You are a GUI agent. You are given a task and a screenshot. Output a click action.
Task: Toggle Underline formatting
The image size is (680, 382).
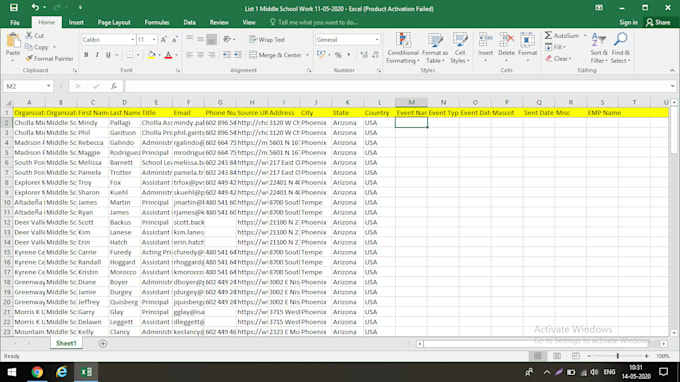pos(108,55)
